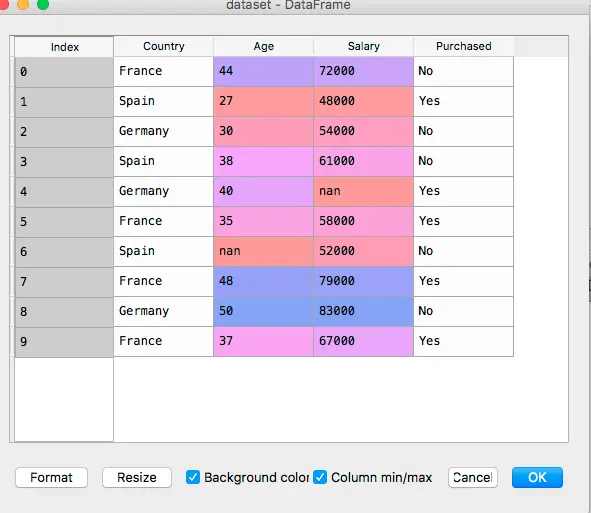Select row index 6
Viewport: 591px width, 513px height.
click(64, 252)
